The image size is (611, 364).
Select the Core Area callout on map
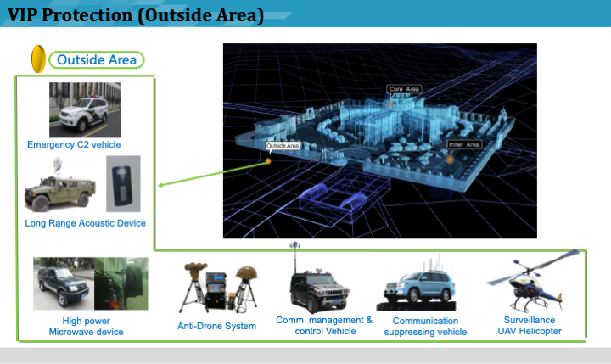point(404,89)
